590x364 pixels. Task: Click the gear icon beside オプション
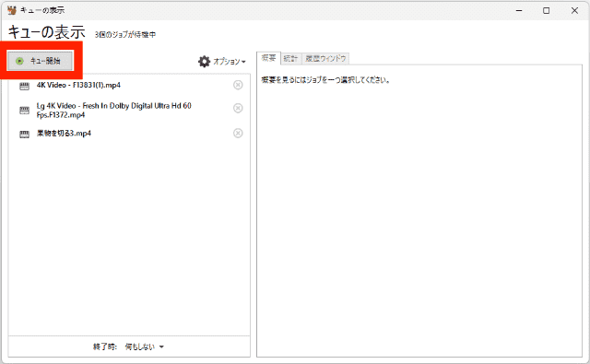pos(205,62)
